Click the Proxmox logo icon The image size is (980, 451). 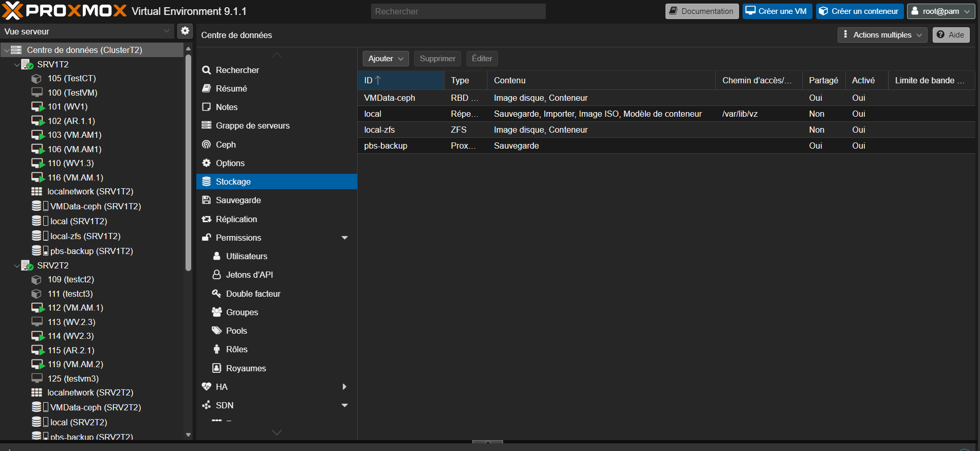pos(12,11)
